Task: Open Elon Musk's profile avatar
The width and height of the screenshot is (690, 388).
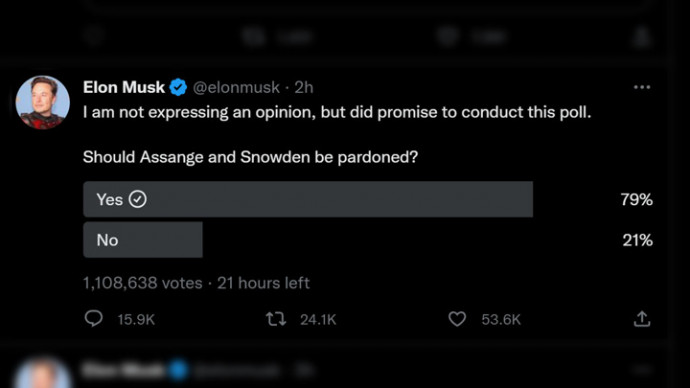Action: [x=43, y=102]
